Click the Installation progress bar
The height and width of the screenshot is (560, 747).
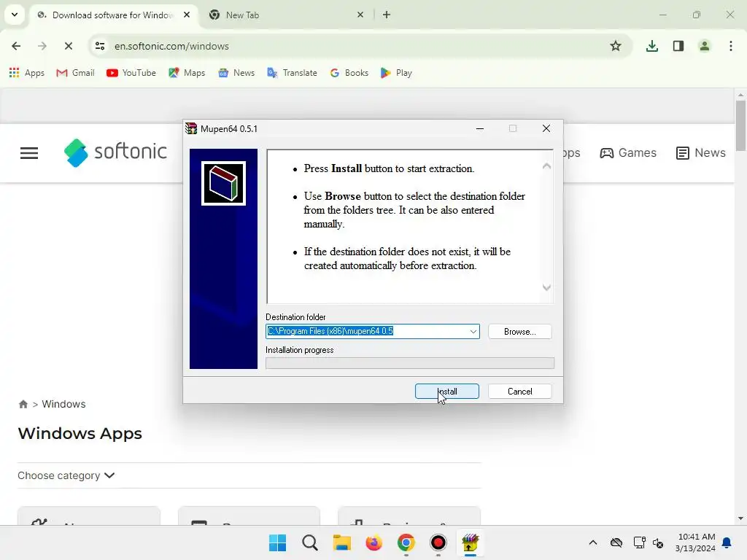410,363
